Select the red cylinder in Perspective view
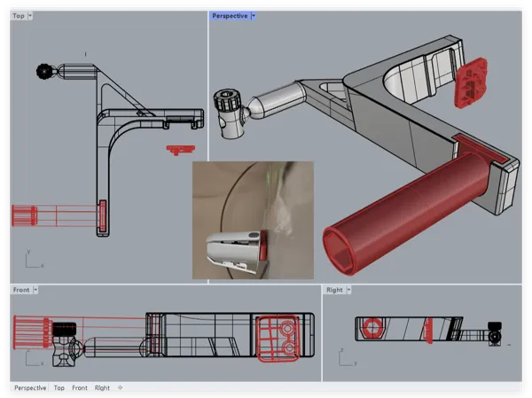Image resolution: width=532 pixels, height=398 pixels. pyautogui.click(x=405, y=213)
